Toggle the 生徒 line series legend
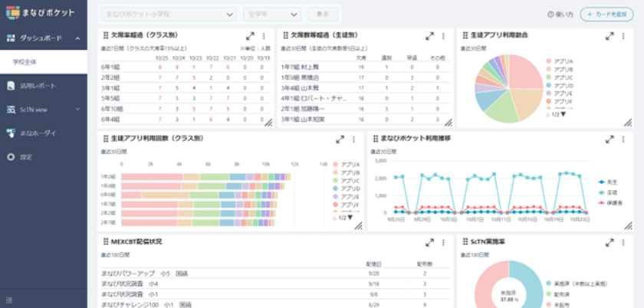Viewport: 644px width, 308px height. (608, 192)
